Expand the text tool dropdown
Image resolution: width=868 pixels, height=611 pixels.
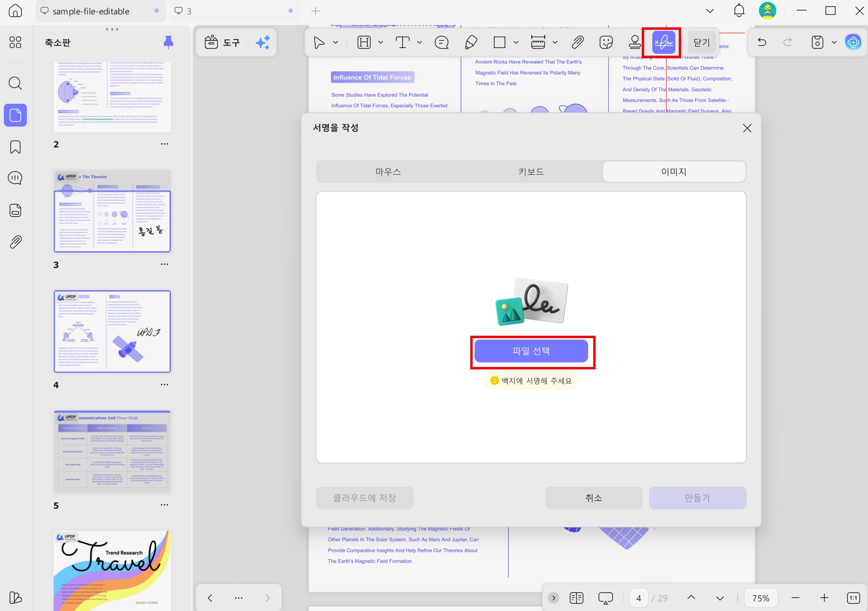coord(419,42)
